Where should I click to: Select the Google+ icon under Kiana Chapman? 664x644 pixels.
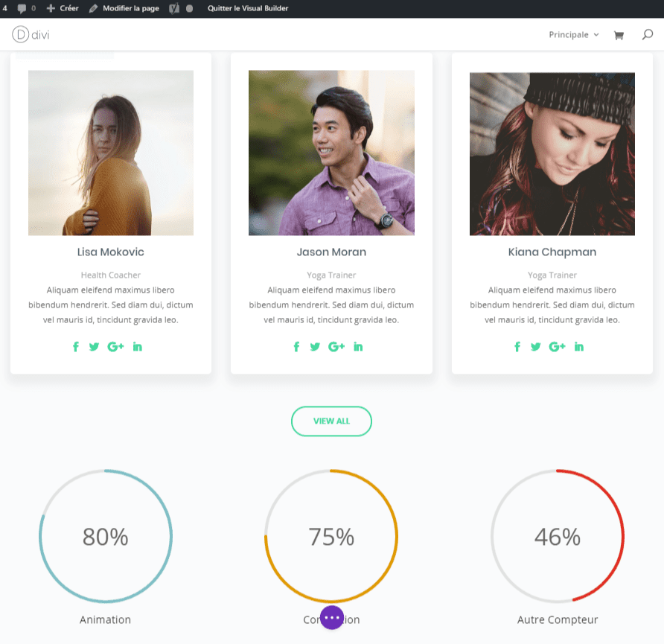coord(557,346)
